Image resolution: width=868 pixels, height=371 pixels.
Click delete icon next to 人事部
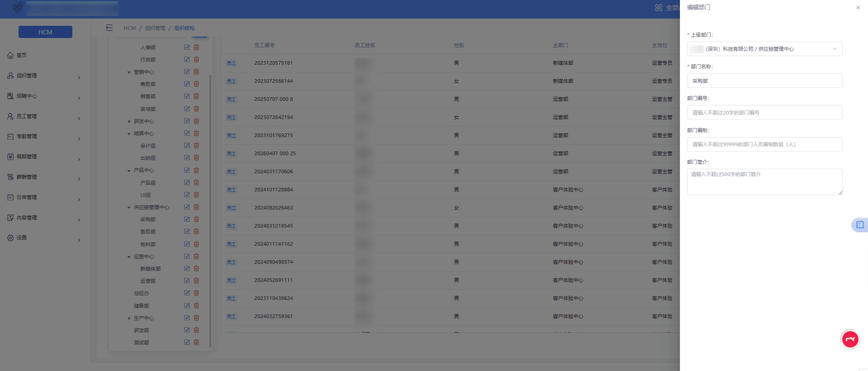[x=196, y=47]
